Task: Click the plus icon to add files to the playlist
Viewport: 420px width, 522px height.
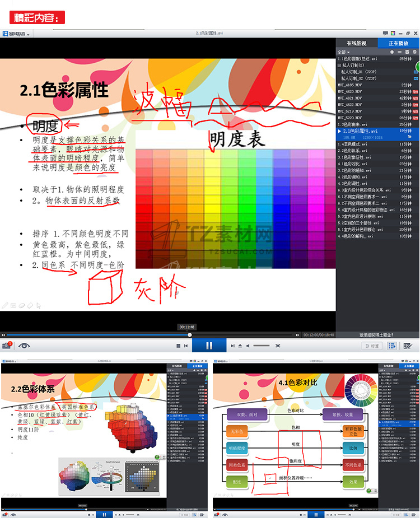Action: [x=392, y=52]
